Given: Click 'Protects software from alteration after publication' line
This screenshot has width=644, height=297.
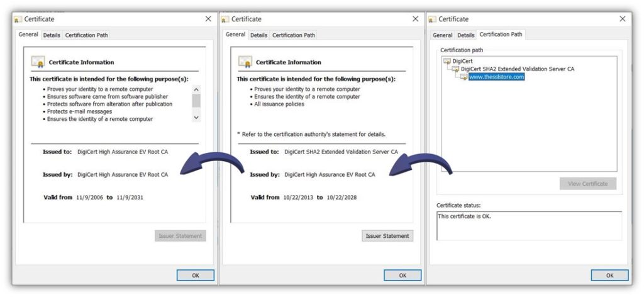Looking at the screenshot, I should [109, 104].
